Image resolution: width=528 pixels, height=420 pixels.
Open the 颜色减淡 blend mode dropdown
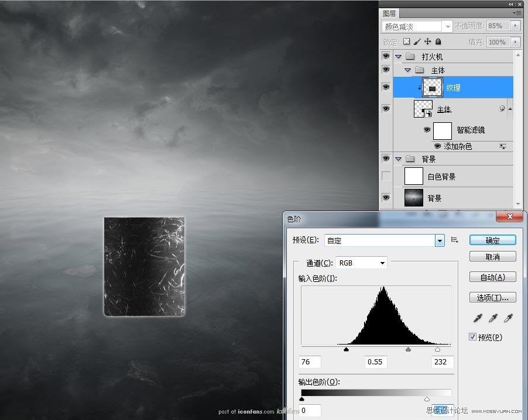pos(448,26)
